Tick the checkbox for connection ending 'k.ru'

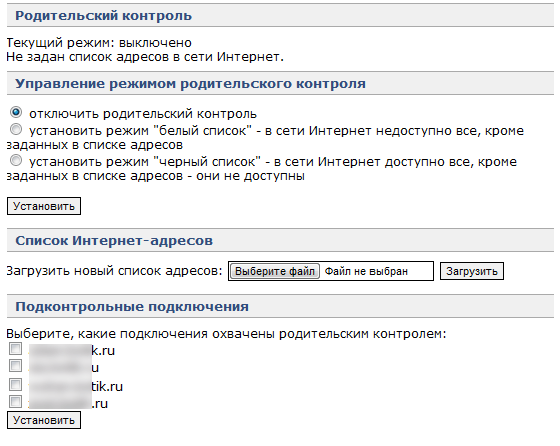click(x=15, y=349)
